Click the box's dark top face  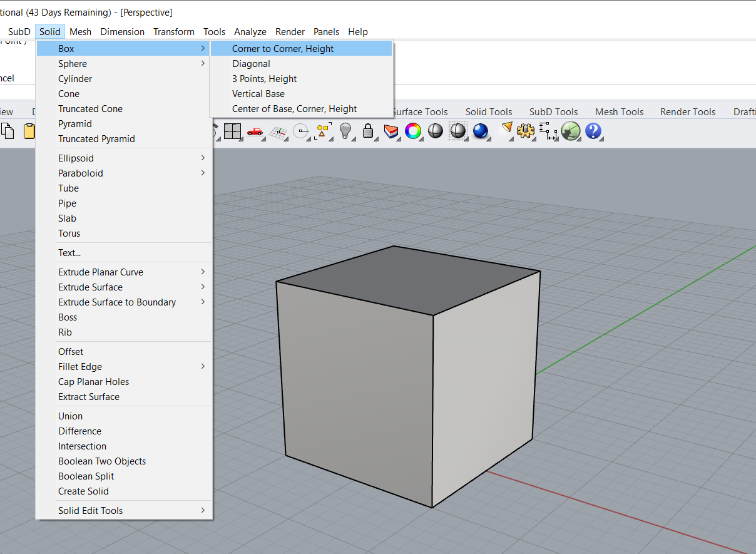click(x=407, y=279)
